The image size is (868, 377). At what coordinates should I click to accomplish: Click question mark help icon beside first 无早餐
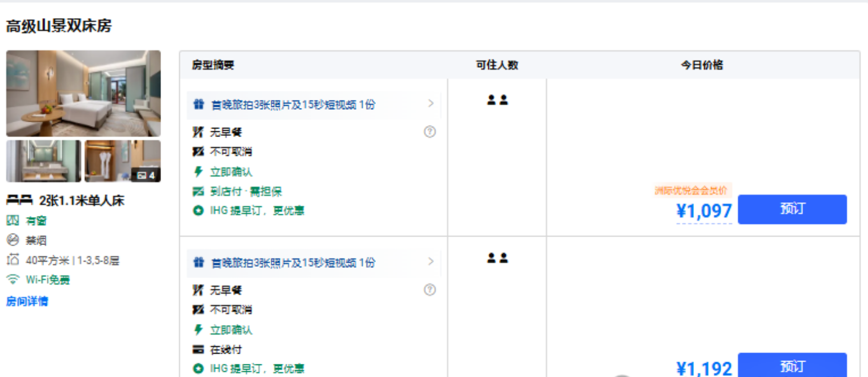coord(430,132)
